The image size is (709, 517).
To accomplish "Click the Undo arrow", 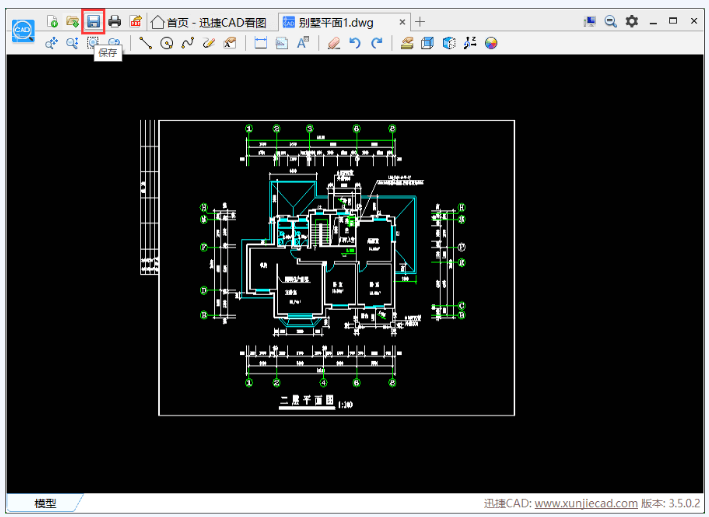I will click(355, 43).
